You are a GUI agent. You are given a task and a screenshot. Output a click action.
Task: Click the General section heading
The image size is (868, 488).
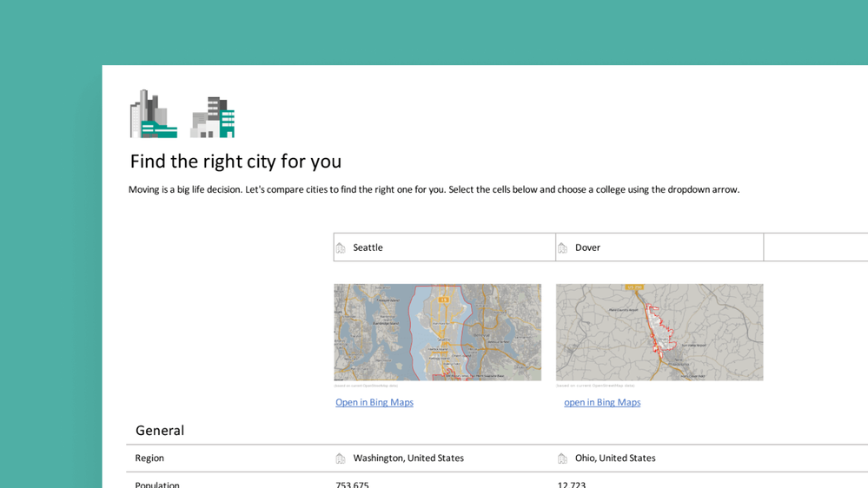click(160, 431)
